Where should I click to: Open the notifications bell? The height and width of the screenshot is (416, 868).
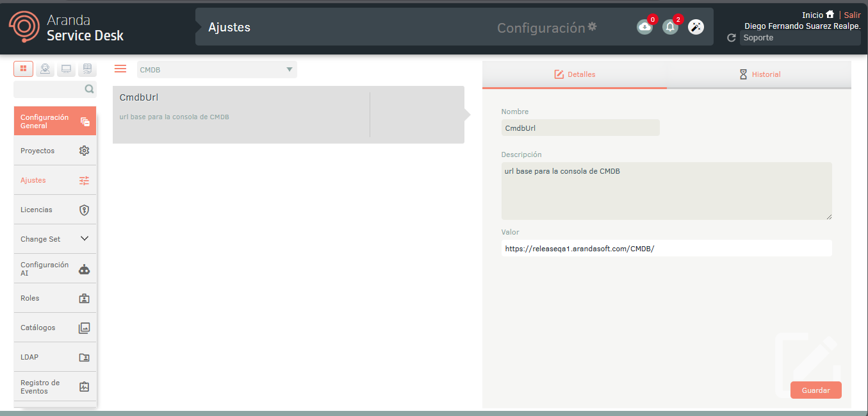tap(670, 27)
